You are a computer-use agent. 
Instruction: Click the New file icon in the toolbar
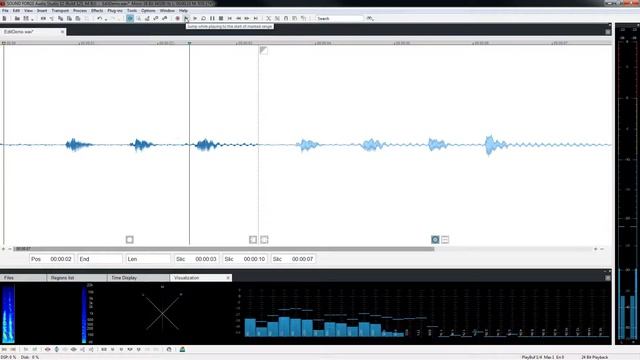pyautogui.click(x=4, y=18)
